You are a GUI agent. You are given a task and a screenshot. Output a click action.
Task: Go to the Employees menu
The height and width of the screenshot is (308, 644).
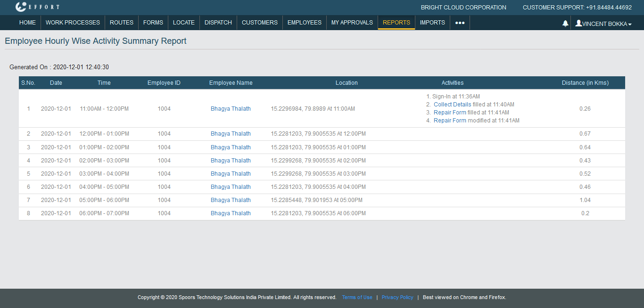tap(305, 22)
